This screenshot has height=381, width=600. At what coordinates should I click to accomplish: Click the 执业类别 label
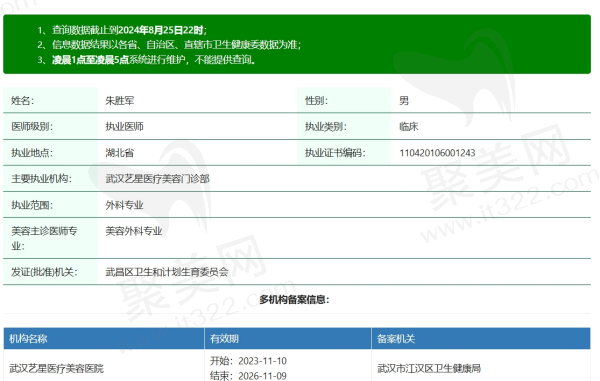pos(326,126)
